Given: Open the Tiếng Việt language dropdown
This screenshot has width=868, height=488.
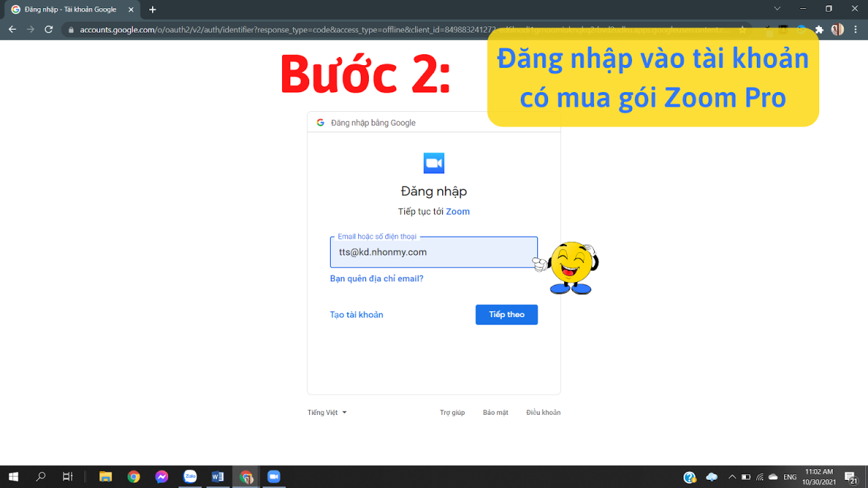Looking at the screenshot, I should [325, 412].
